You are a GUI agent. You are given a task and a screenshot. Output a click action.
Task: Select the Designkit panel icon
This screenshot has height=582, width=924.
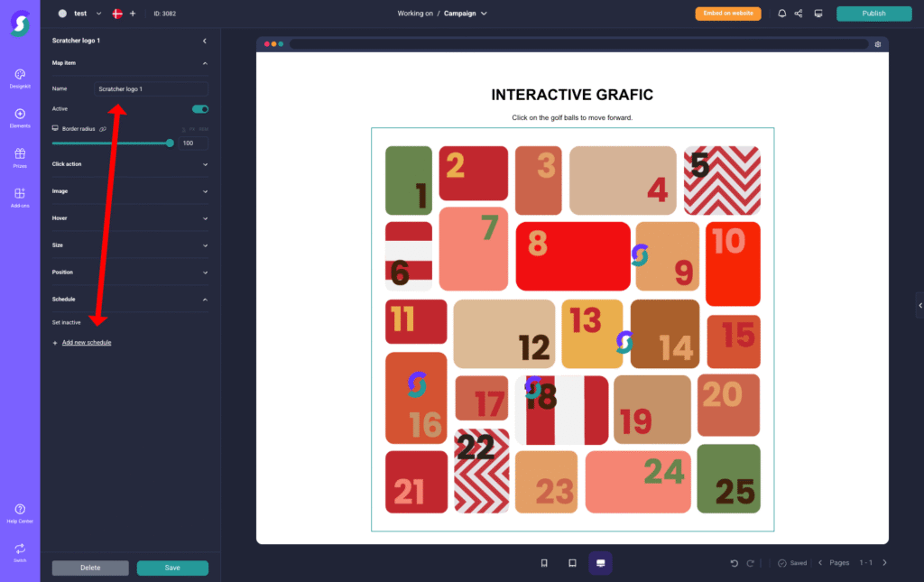[x=20, y=79]
